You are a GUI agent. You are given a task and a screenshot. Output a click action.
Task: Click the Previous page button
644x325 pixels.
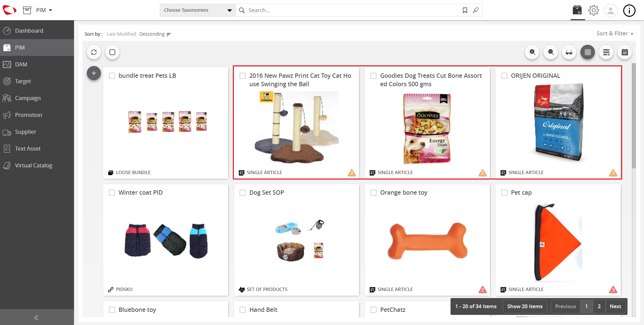[x=566, y=306]
